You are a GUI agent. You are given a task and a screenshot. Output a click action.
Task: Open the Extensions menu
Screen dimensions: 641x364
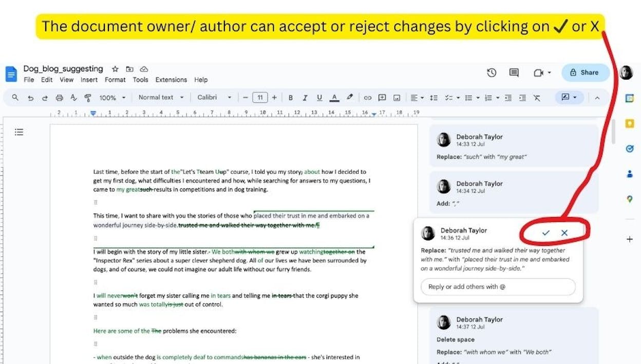pyautogui.click(x=171, y=80)
